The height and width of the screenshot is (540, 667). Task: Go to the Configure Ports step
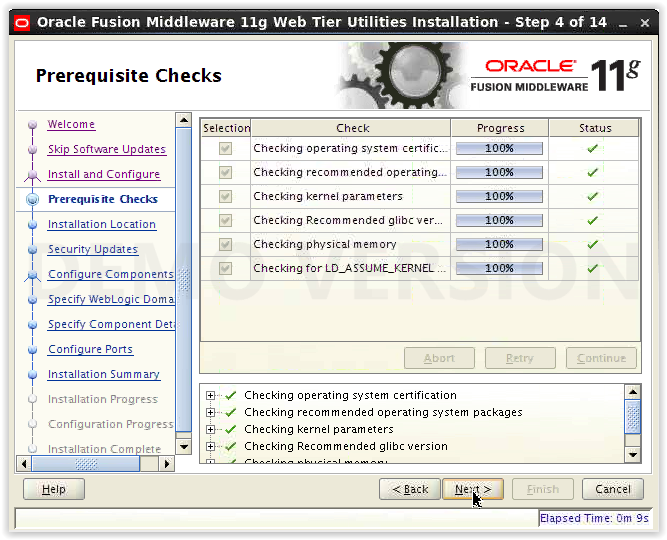click(x=91, y=349)
